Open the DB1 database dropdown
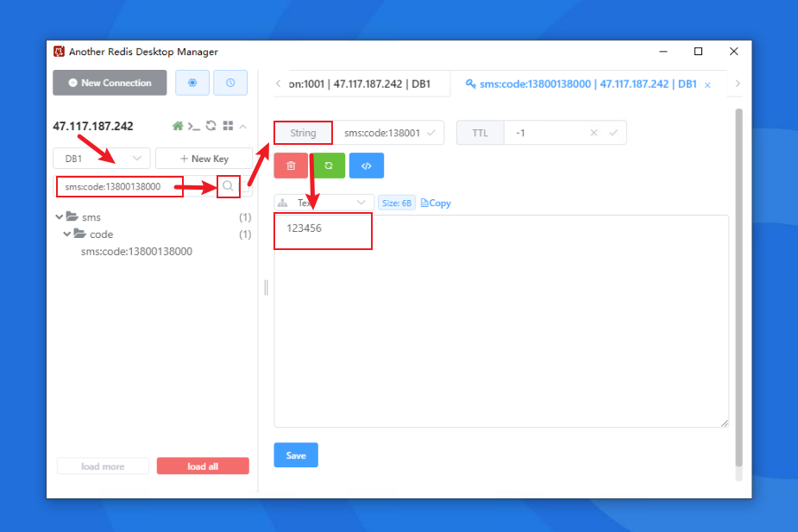The image size is (798, 532). [102, 159]
